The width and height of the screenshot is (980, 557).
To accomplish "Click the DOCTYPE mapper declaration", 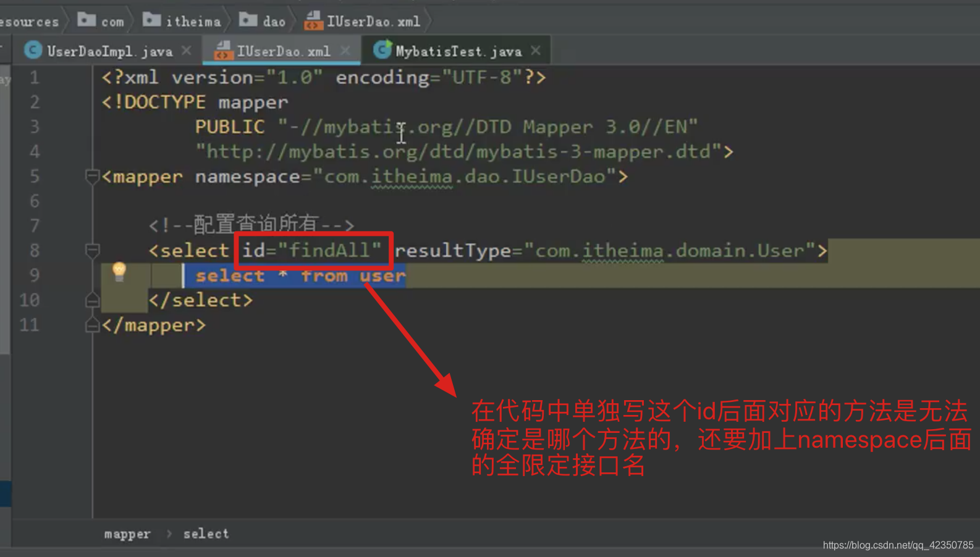I will point(195,102).
